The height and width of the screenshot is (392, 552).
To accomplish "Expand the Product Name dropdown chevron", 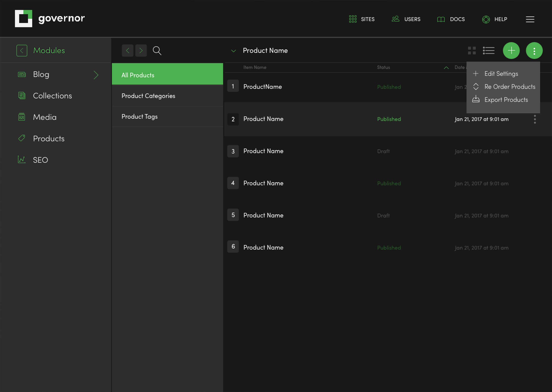I will [233, 51].
